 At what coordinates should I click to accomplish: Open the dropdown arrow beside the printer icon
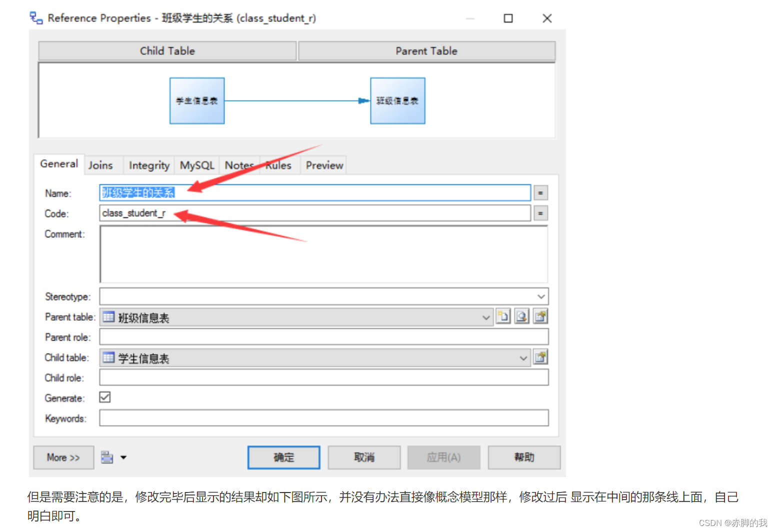(x=123, y=457)
